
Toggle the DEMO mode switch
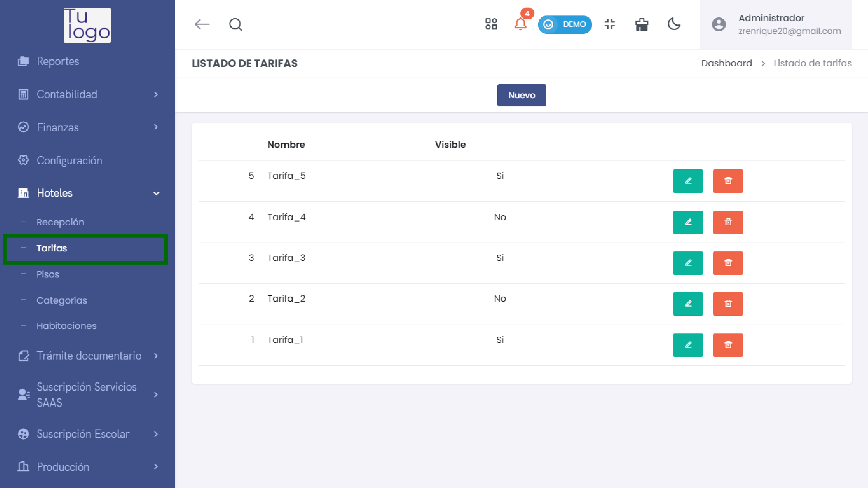click(565, 24)
